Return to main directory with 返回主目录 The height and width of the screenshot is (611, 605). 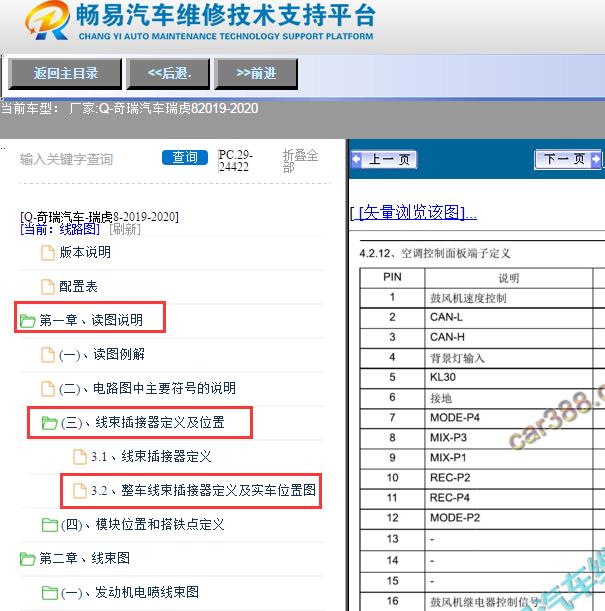click(65, 73)
